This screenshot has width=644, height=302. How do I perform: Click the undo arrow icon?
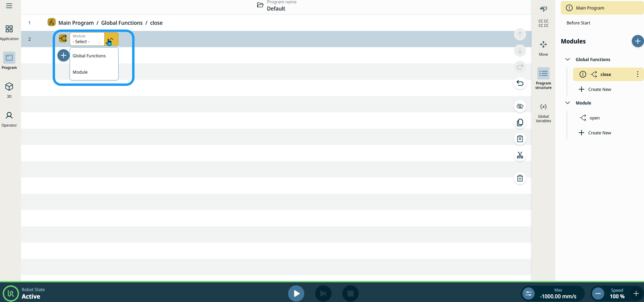click(520, 83)
